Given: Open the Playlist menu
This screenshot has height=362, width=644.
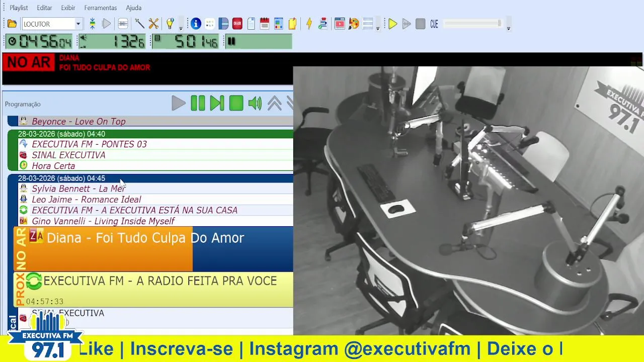Looking at the screenshot, I should (19, 8).
